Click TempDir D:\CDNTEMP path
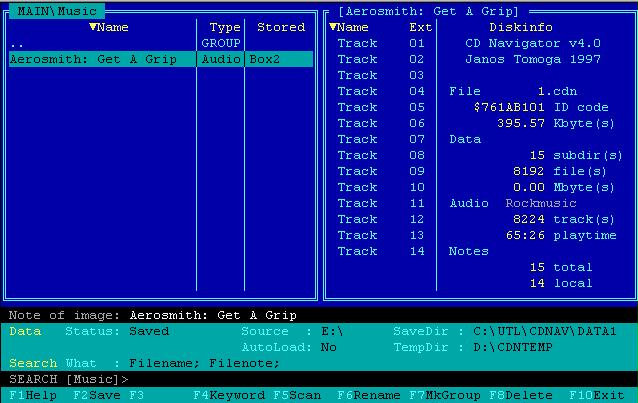This screenshot has height=403, width=638. click(x=513, y=347)
